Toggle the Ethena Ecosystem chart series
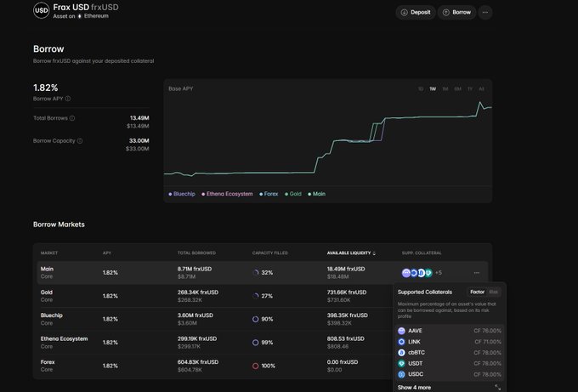Screen dimensions: 578x392 coord(227,194)
